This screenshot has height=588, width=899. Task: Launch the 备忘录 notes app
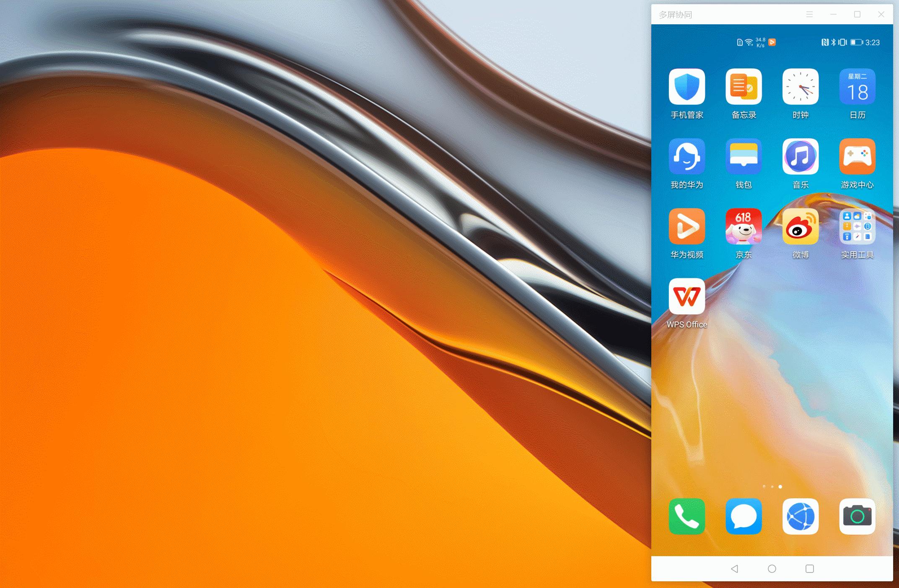click(x=744, y=87)
